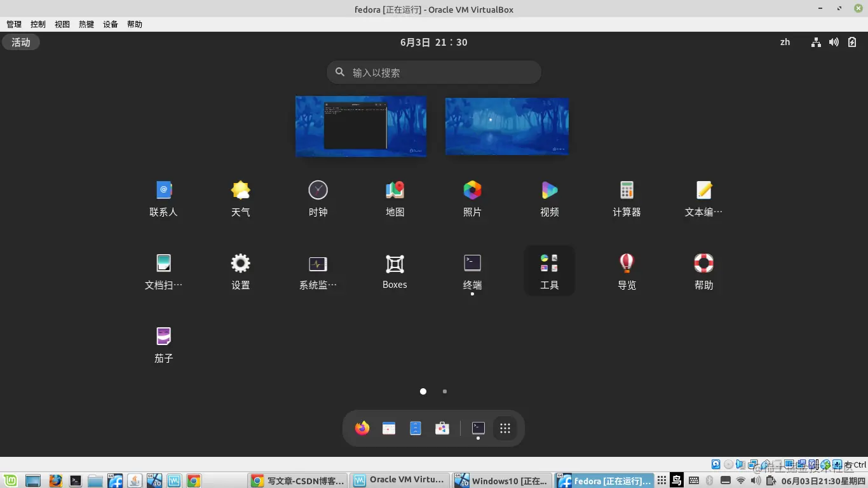
Task: Click the 活动 (Activities) button
Action: (21, 42)
